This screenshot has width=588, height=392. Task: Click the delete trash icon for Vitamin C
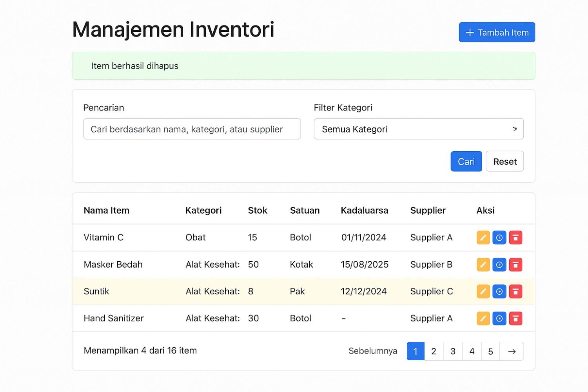pyautogui.click(x=515, y=237)
